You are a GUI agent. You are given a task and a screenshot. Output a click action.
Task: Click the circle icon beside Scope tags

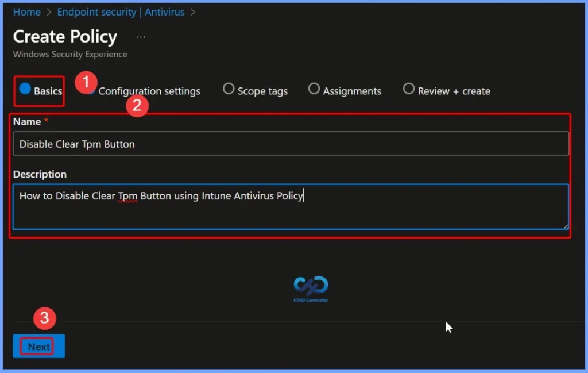coord(229,89)
